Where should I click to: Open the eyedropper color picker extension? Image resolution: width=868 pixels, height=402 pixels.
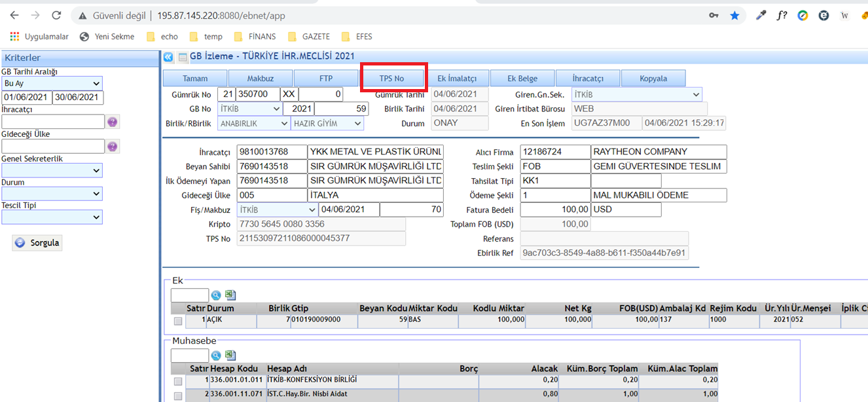pos(761,15)
